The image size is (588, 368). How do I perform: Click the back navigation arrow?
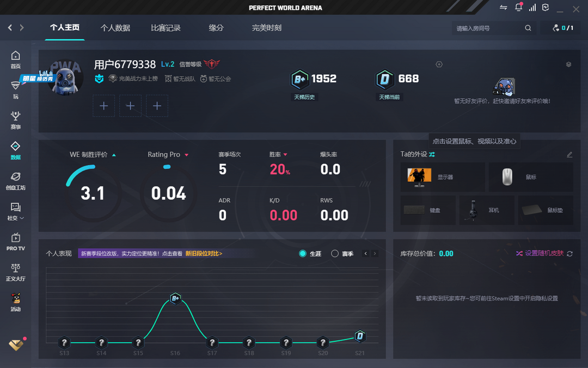pos(10,27)
